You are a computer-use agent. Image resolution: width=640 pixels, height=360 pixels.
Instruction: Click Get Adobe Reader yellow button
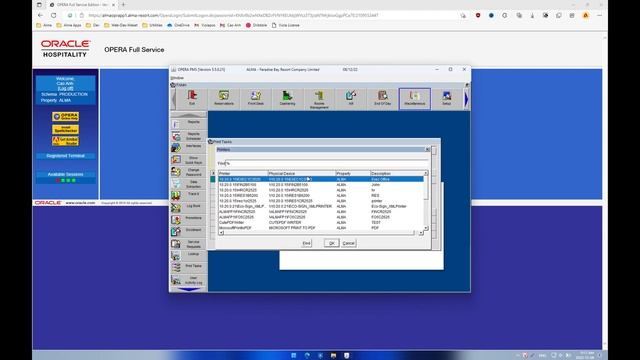[x=65, y=141]
